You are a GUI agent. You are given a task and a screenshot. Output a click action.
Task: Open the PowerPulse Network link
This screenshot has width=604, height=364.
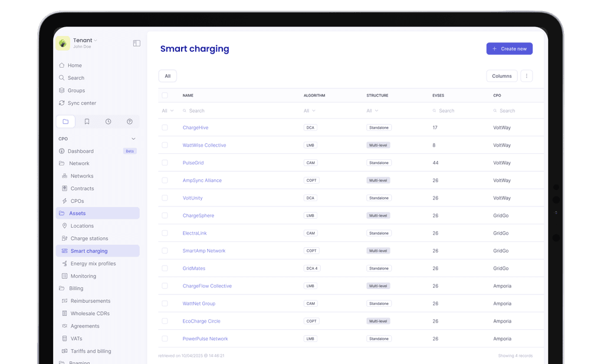pyautogui.click(x=205, y=339)
